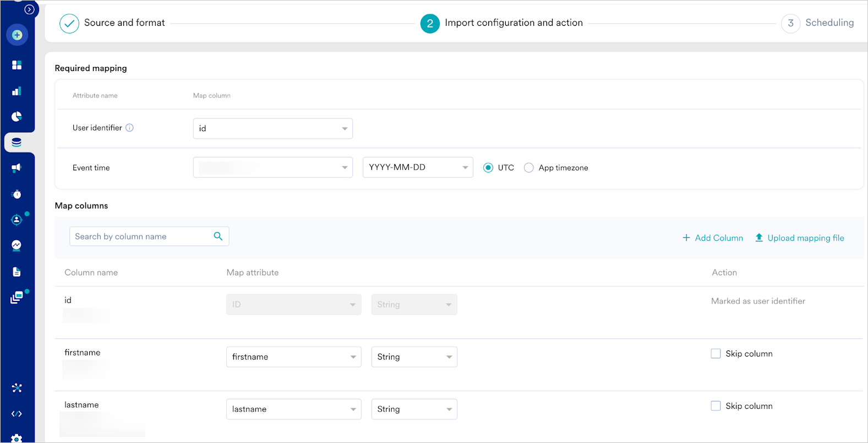Click Upload mapping file link
868x443 pixels.
pyautogui.click(x=799, y=238)
